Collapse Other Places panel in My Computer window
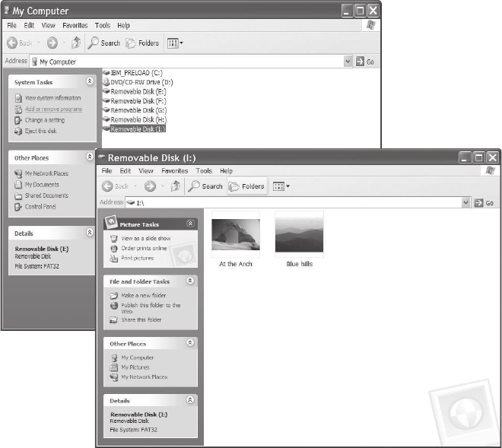Image resolution: width=502 pixels, height=448 pixels. coord(90,156)
